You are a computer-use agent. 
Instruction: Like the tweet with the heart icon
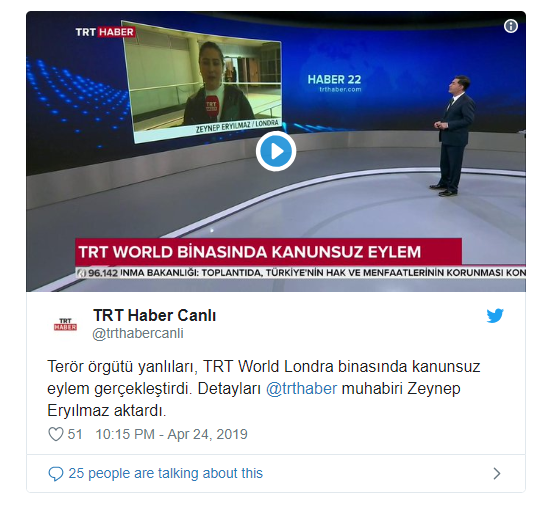pos(55,434)
